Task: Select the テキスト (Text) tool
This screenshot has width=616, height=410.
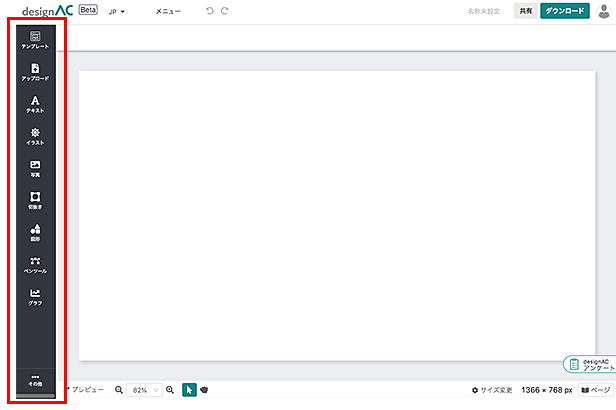Action: pyautogui.click(x=35, y=104)
